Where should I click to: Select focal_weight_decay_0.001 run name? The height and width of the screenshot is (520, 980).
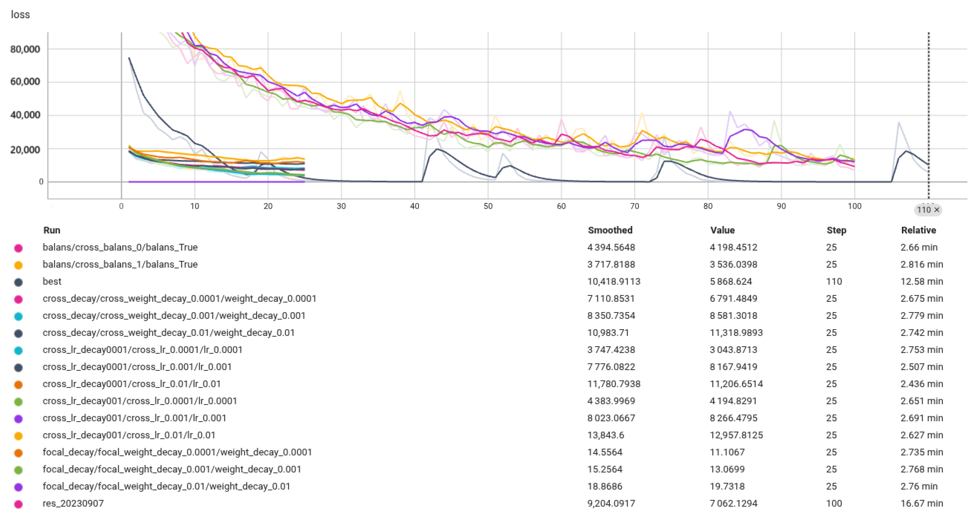click(x=172, y=469)
